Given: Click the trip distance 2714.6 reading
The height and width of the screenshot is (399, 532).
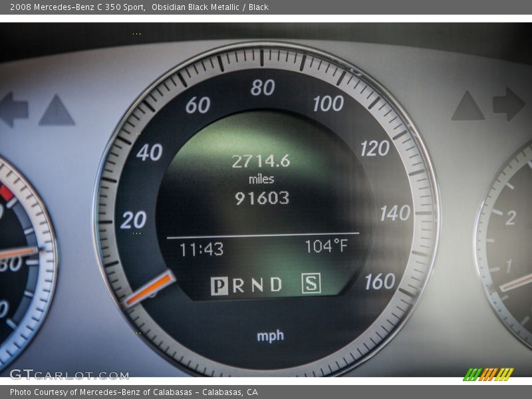Looking at the screenshot, I should pos(261,161).
